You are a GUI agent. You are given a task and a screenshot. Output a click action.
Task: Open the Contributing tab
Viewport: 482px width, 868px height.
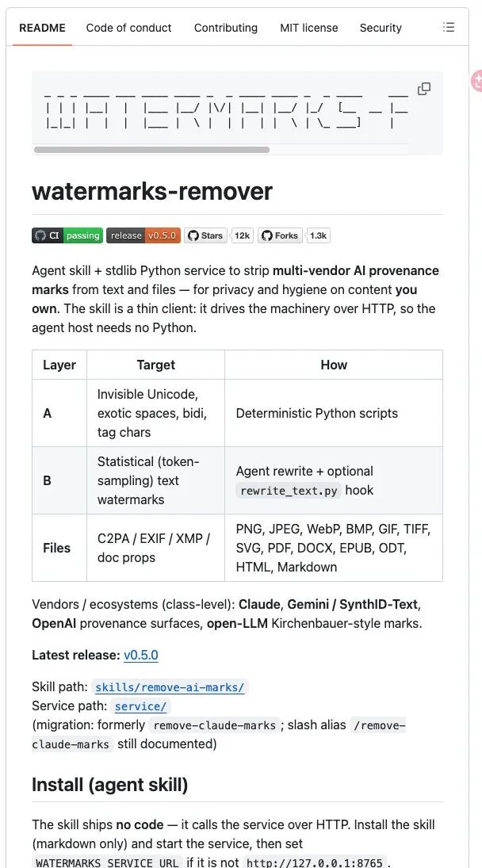tap(226, 28)
